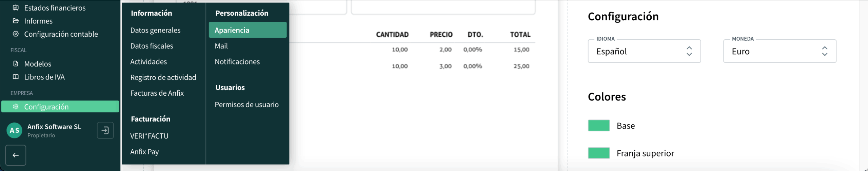
Task: Open Anfix Pay settings
Action: pyautogui.click(x=144, y=152)
